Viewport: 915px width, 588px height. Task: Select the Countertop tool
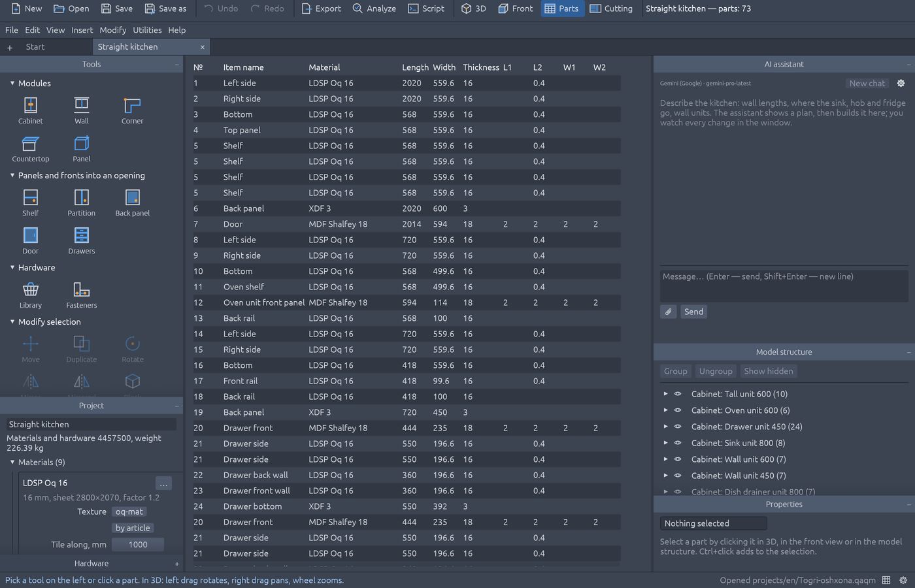[31, 148]
